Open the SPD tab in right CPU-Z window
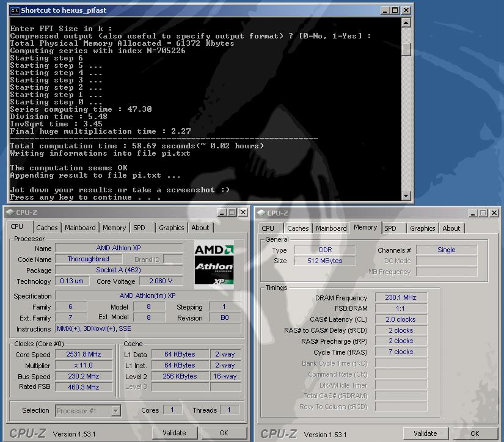Image resolution: width=504 pixels, height=442 pixels. [393, 228]
